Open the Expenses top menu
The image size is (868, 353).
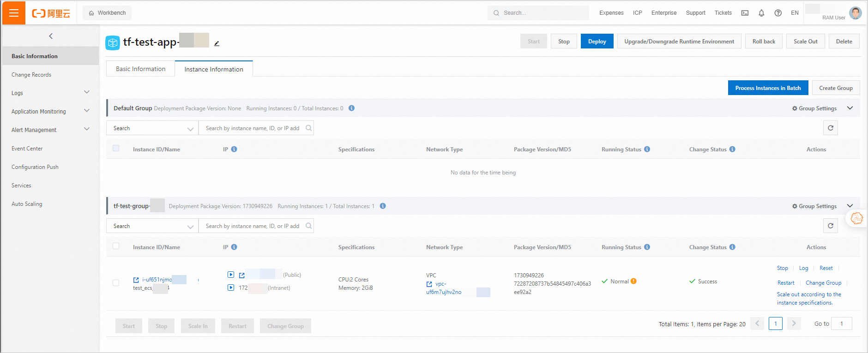[611, 13]
